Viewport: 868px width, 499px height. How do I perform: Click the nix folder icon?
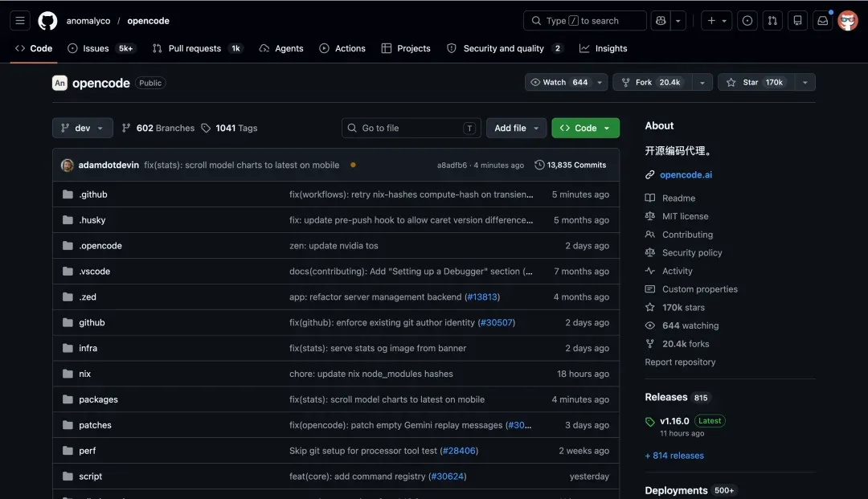coord(68,374)
